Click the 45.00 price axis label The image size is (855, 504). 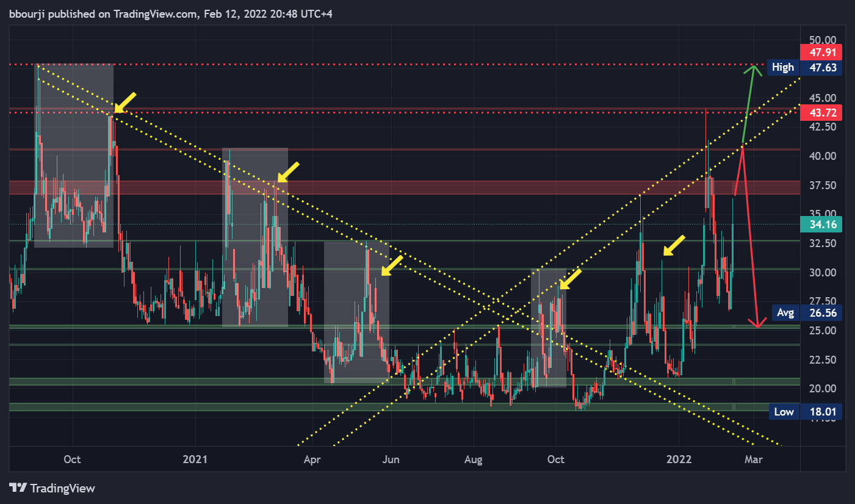[822, 98]
